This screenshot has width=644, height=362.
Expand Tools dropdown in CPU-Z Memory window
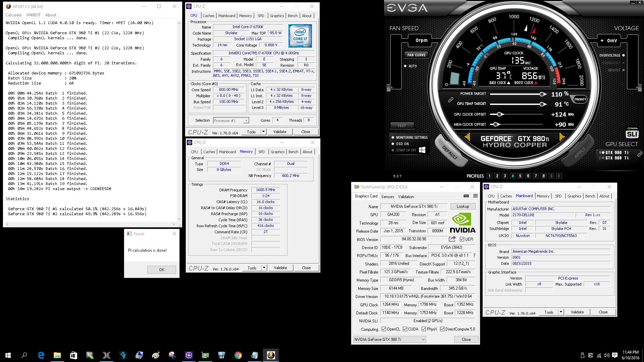264,268
